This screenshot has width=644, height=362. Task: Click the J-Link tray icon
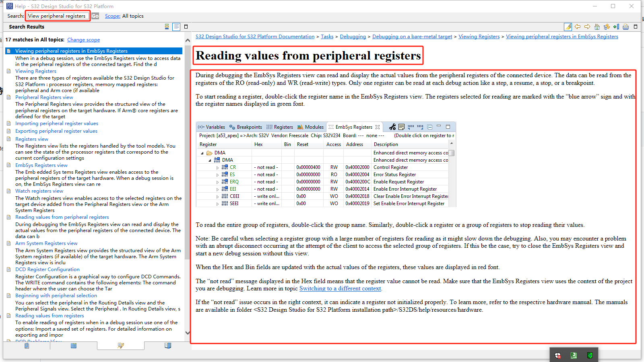tap(574, 355)
